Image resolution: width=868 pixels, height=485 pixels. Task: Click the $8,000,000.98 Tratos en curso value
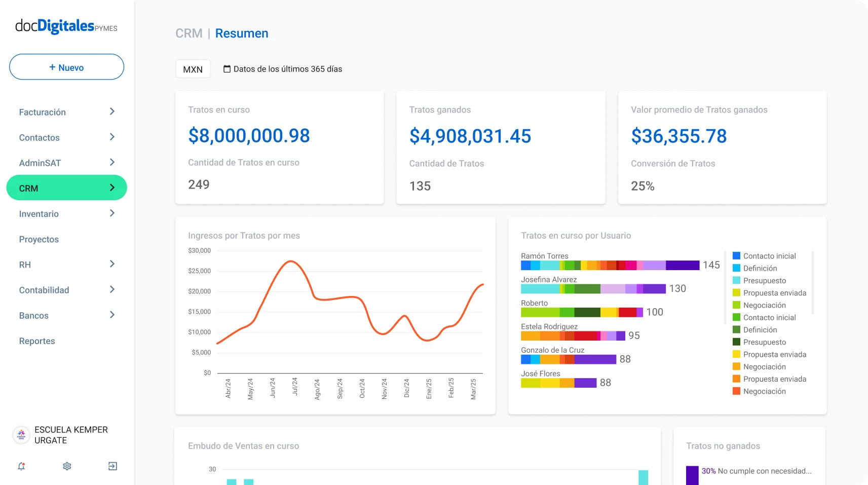click(x=249, y=135)
